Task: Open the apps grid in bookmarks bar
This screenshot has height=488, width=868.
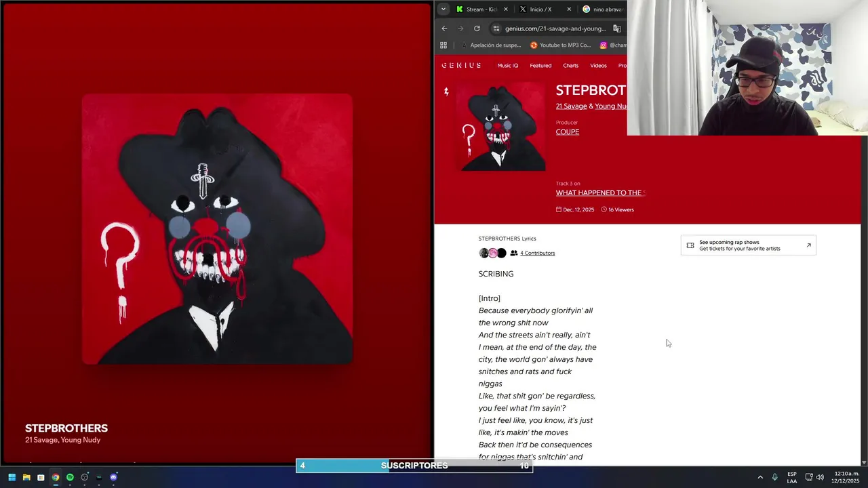Action: click(x=443, y=45)
